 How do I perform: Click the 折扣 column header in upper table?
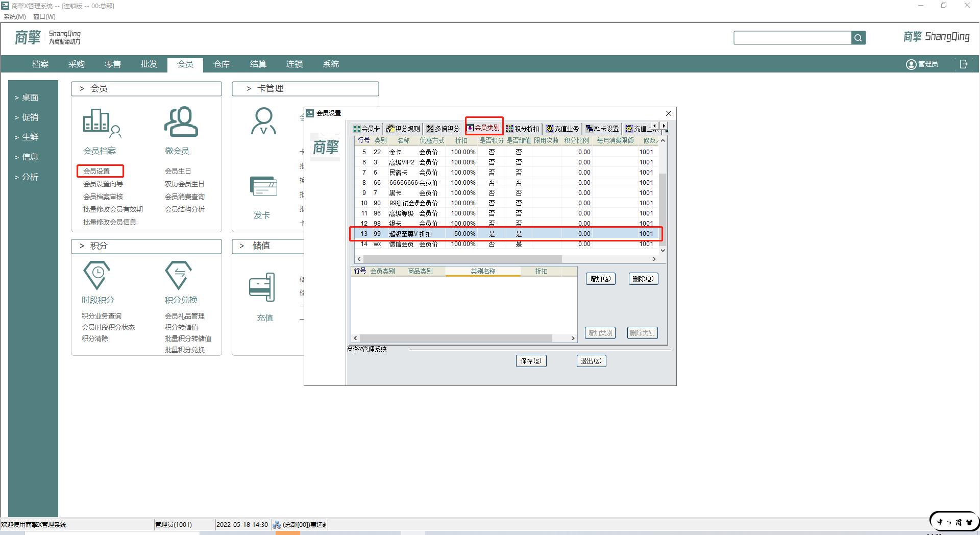[461, 140]
